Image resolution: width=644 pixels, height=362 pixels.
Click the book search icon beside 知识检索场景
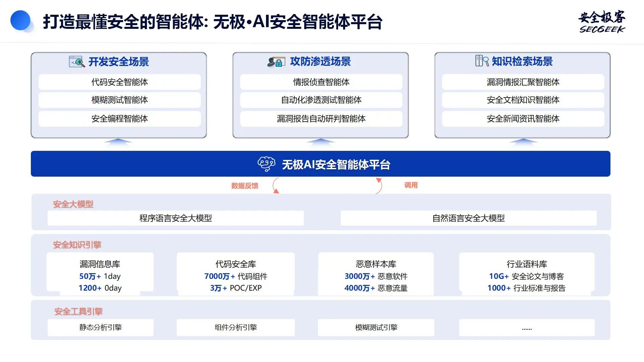click(482, 61)
